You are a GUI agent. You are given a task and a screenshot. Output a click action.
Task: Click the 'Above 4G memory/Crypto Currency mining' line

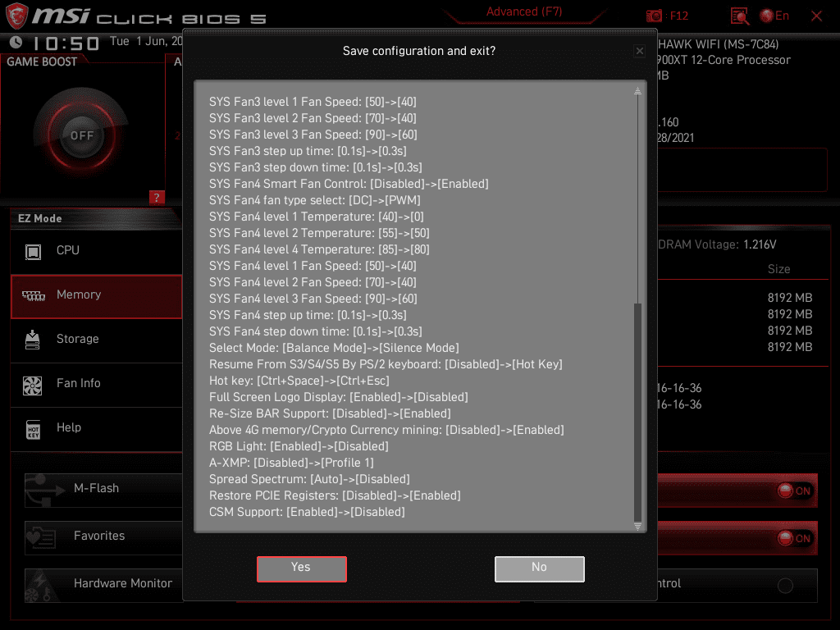click(386, 430)
